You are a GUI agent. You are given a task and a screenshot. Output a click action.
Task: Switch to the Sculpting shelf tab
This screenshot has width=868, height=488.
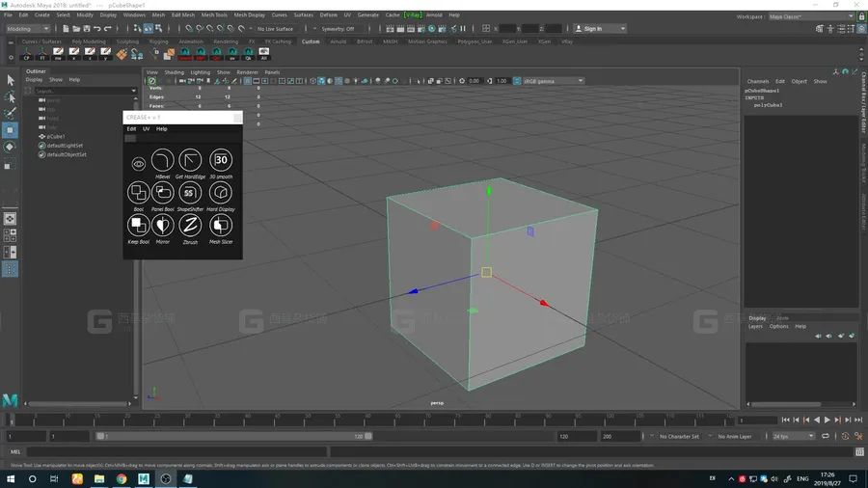[127, 41]
